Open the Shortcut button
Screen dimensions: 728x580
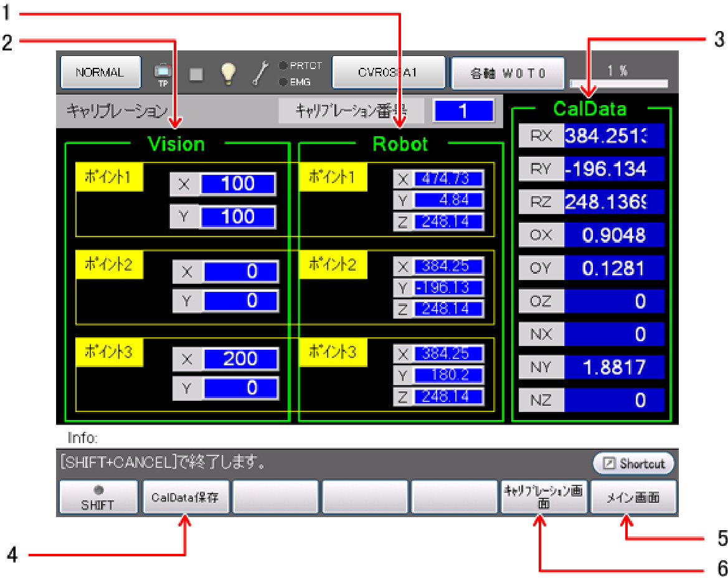[x=633, y=464]
